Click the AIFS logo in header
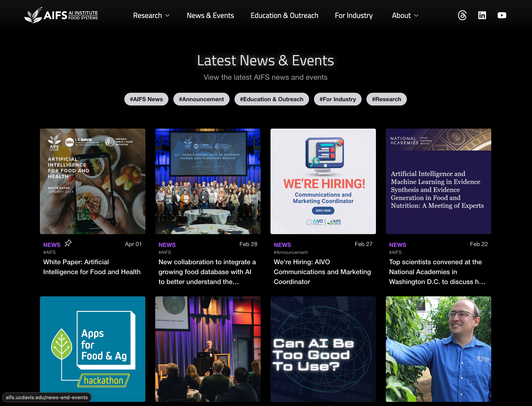Image resolution: width=532 pixels, height=406 pixels. click(61, 15)
